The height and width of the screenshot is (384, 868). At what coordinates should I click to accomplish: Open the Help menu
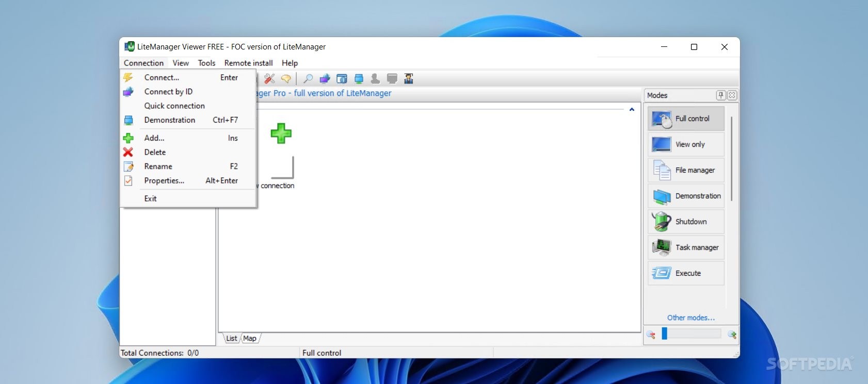click(x=290, y=63)
